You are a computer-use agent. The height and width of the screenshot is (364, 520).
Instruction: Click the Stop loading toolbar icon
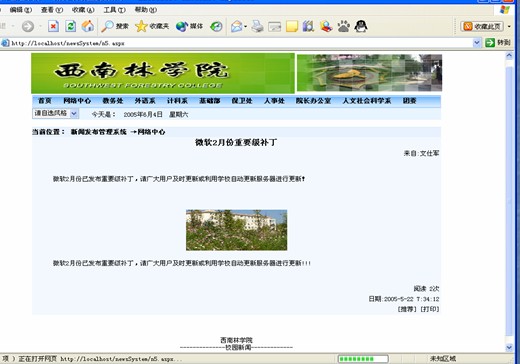(53, 26)
